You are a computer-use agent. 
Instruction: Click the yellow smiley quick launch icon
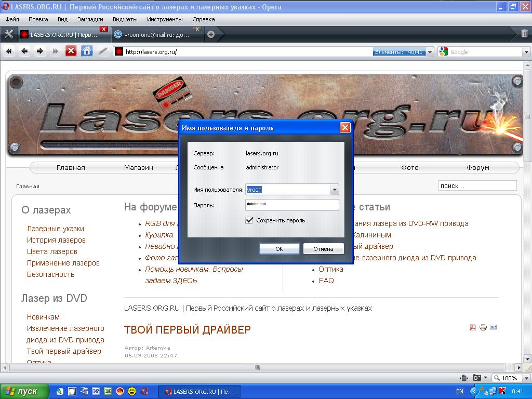click(132, 392)
